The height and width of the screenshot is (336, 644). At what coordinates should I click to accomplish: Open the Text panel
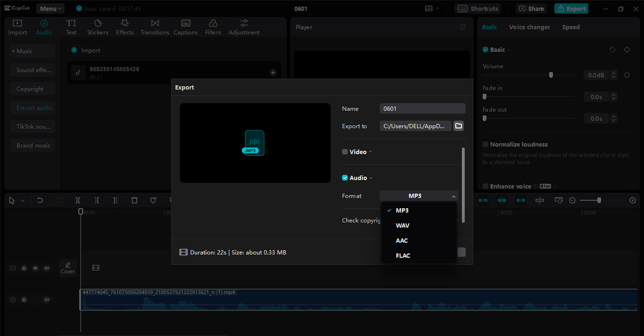(71, 27)
